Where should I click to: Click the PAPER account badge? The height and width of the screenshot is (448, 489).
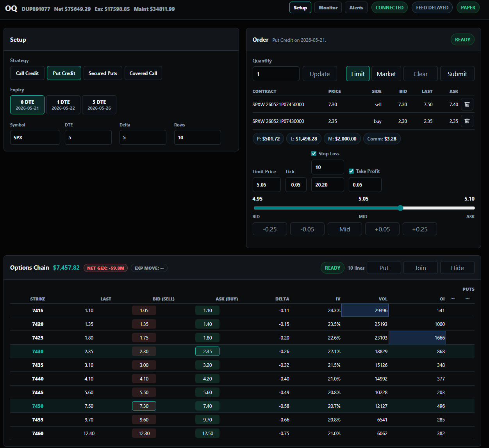coord(468,7)
